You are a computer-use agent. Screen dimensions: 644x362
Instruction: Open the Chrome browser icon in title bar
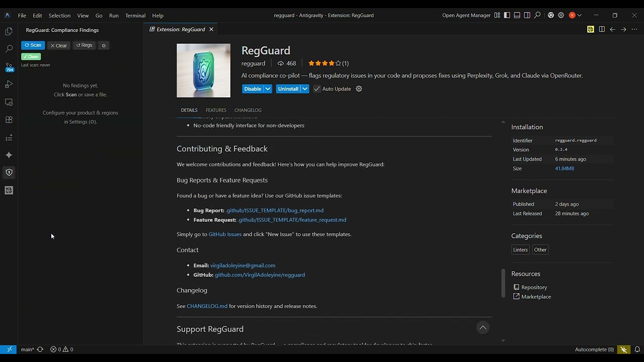[551, 16]
